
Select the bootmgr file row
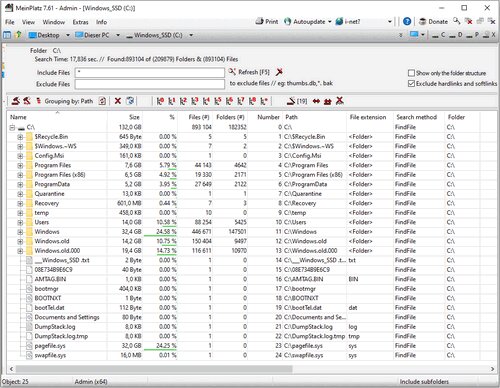pyautogui.click(x=252, y=289)
